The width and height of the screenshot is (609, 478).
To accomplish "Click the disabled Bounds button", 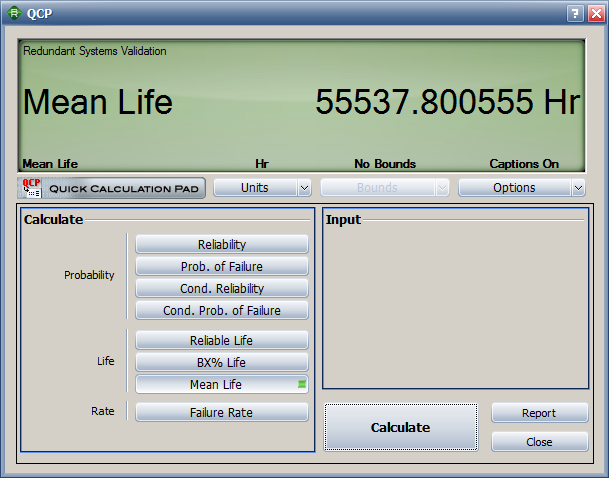I will tap(377, 188).
